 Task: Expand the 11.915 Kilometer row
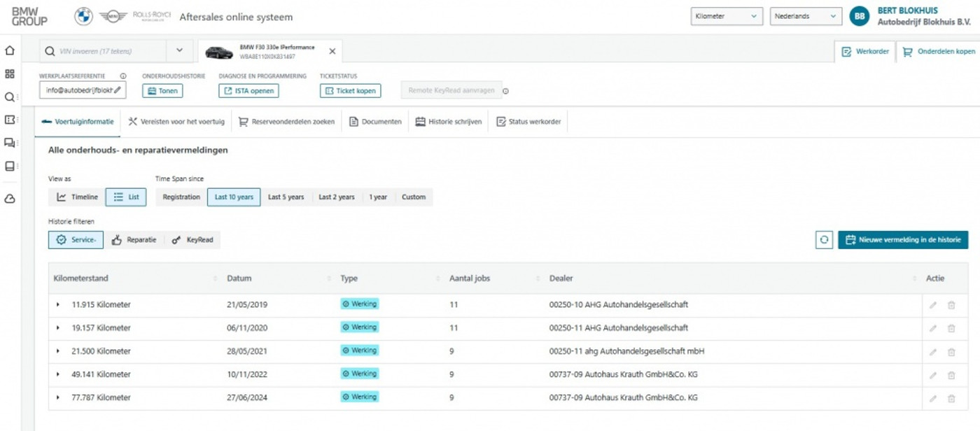(x=58, y=305)
